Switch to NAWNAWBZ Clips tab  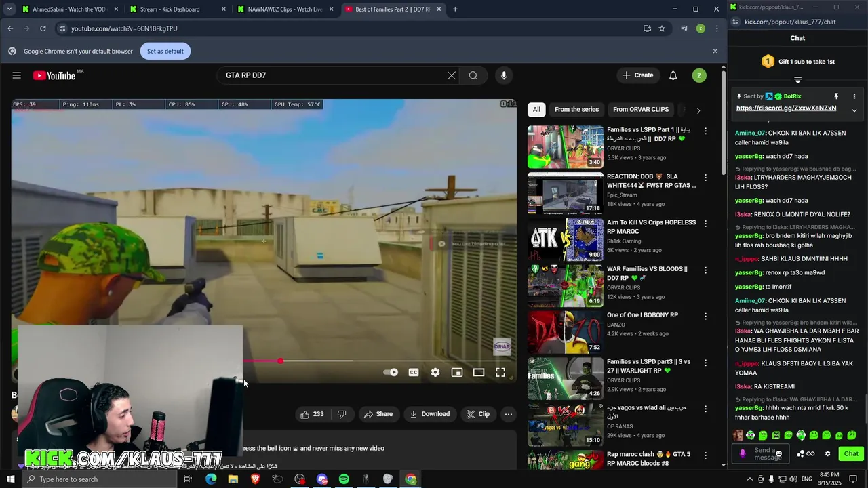[285, 9]
